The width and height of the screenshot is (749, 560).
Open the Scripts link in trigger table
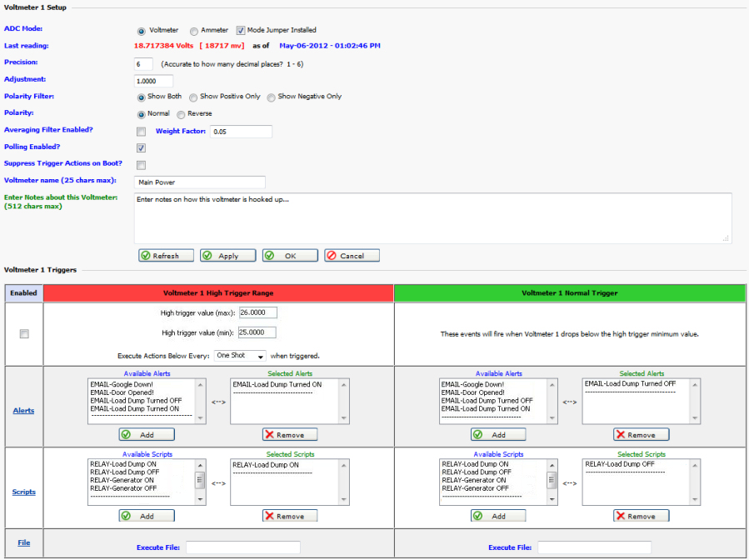[x=23, y=492]
